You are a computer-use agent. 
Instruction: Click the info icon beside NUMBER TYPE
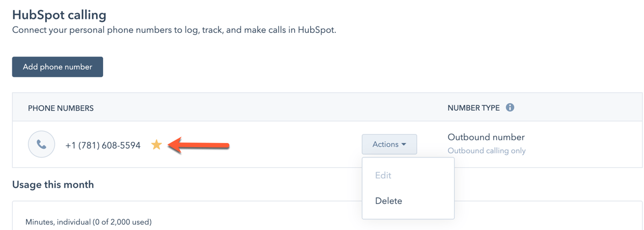[x=510, y=107]
